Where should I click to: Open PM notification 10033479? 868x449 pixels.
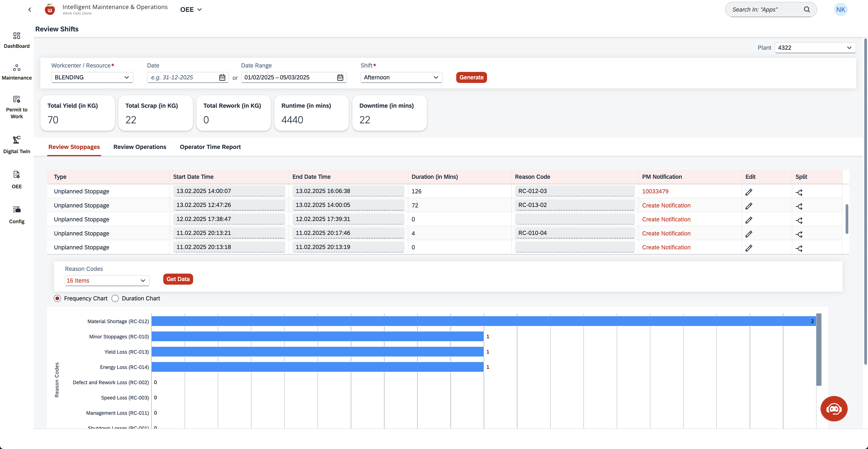pos(655,191)
